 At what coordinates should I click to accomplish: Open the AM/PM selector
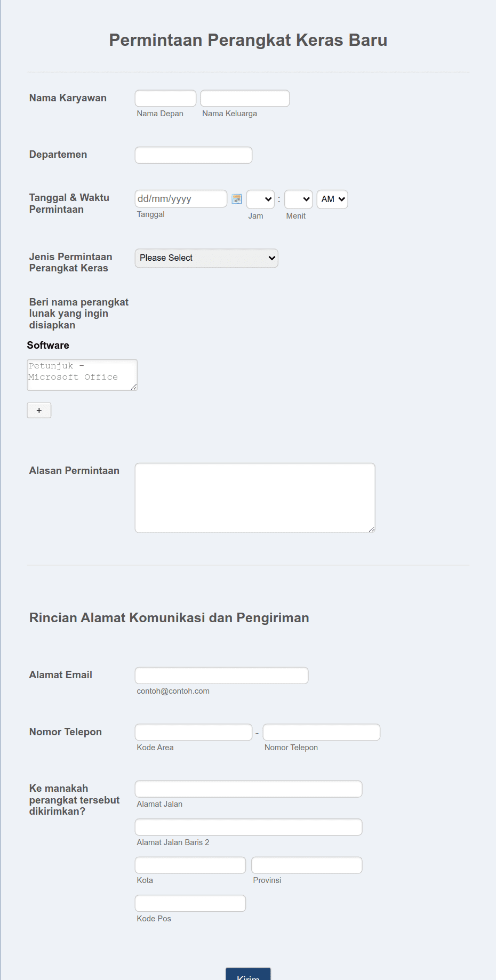tap(332, 199)
